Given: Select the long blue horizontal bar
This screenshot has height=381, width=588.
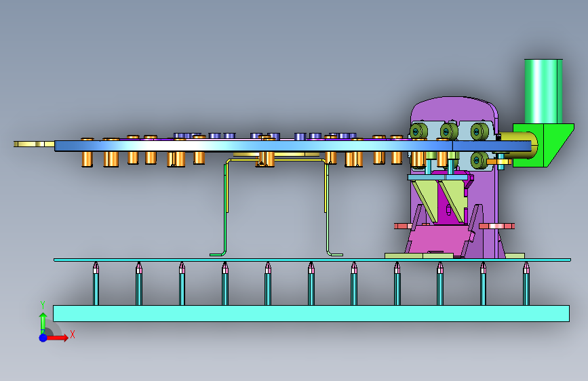Looking at the screenshot, I should [292, 146].
